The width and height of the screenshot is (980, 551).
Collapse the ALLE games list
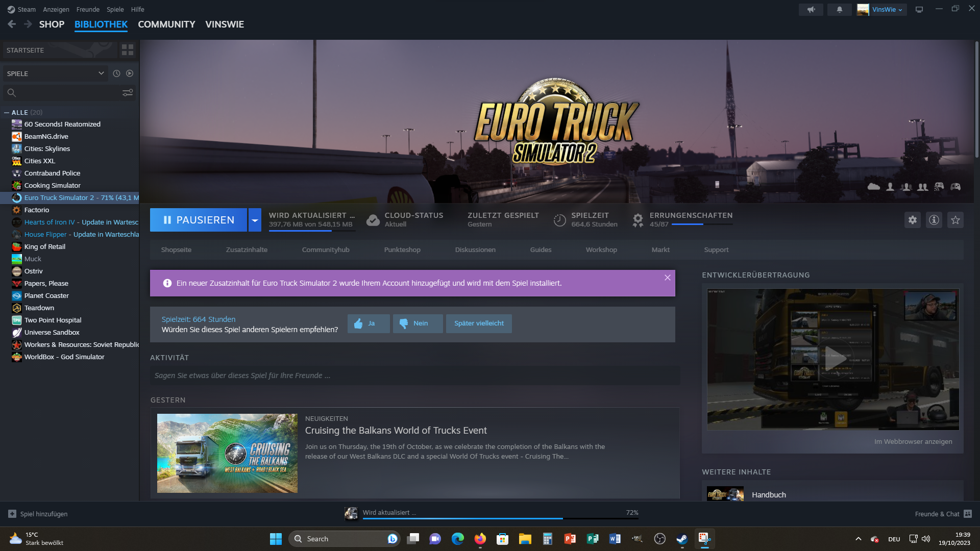7,113
